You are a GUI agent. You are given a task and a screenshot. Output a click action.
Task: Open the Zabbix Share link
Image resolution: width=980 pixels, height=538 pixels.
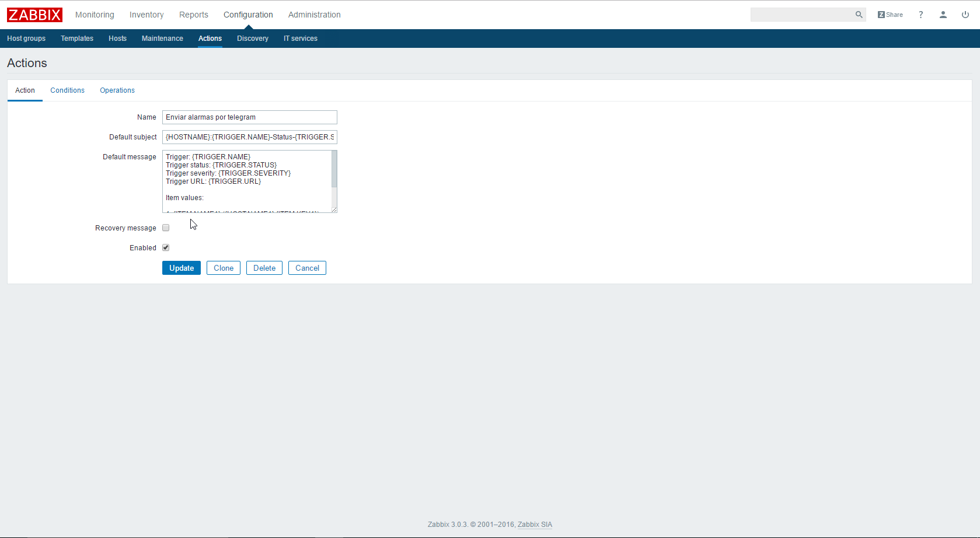click(x=890, y=15)
